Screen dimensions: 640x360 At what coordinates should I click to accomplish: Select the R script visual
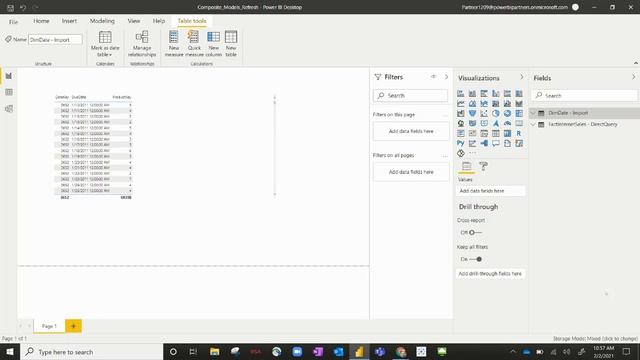click(519, 133)
